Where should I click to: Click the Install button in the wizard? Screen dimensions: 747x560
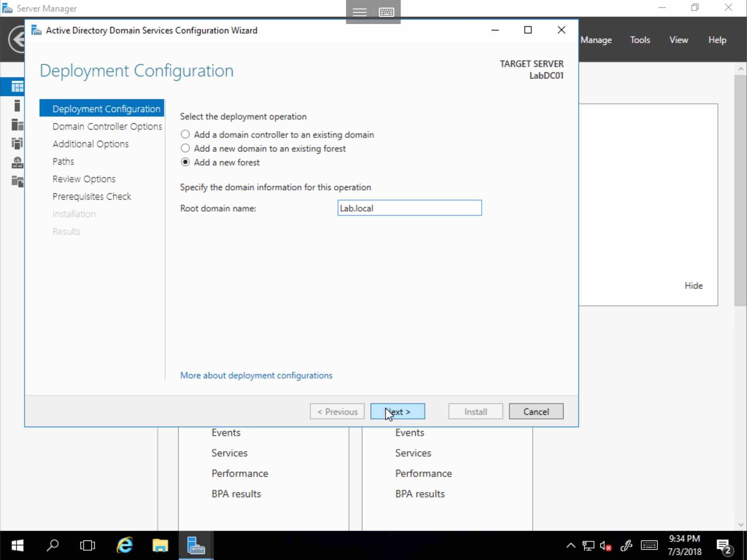click(x=475, y=411)
